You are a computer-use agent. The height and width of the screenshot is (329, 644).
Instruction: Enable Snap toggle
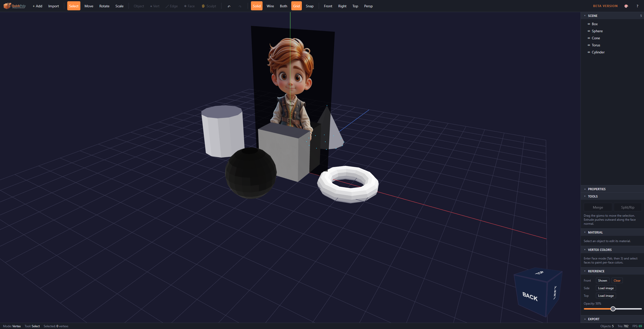tap(310, 6)
